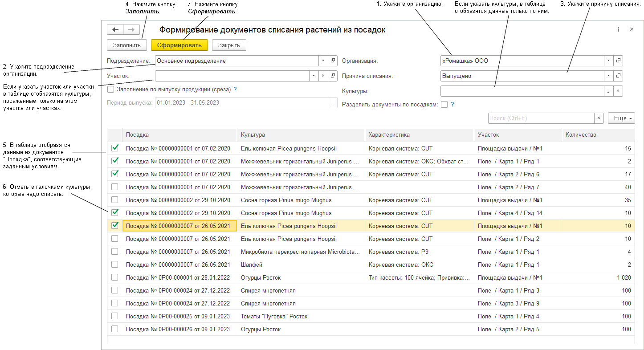Click into the Поиск search field
Viewport: 644px width, 350px height.
(x=541, y=118)
